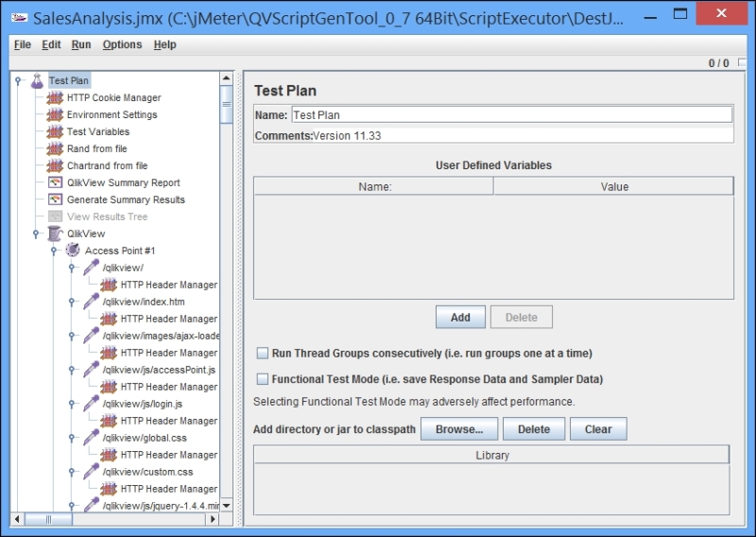The height and width of the screenshot is (537, 756).
Task: Click the tree horizontal scrollbar thumb
Action: coord(48,519)
